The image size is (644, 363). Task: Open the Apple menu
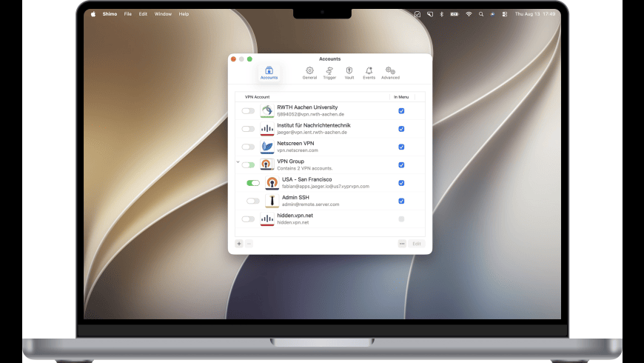tap(93, 14)
